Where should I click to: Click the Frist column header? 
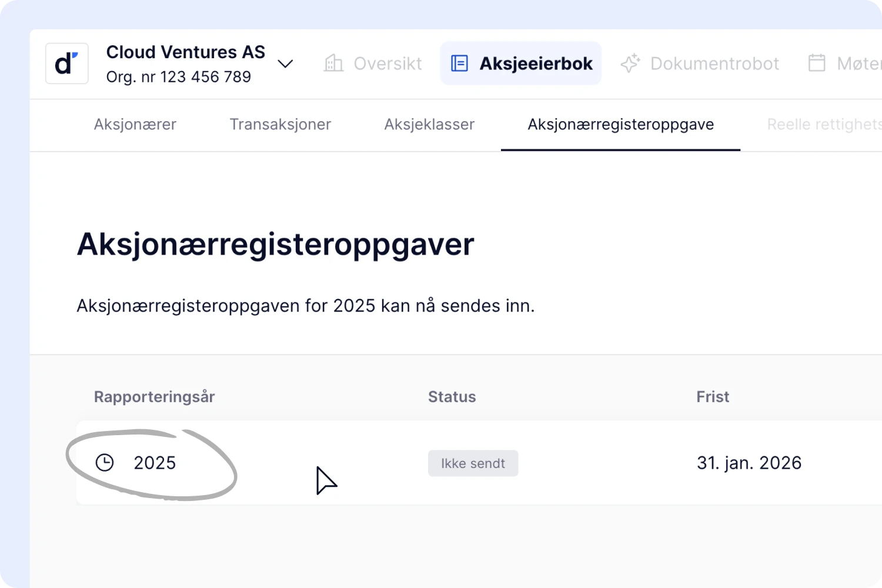(713, 397)
